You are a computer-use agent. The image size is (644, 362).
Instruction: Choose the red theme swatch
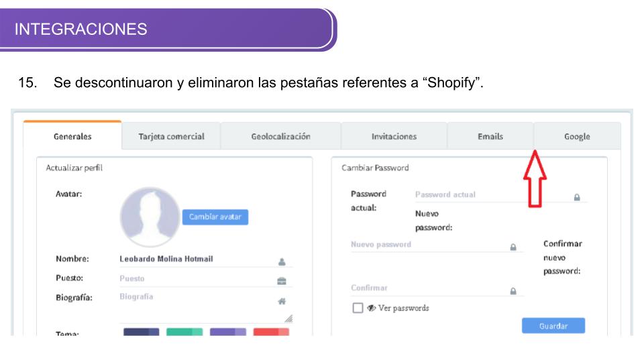click(x=271, y=332)
